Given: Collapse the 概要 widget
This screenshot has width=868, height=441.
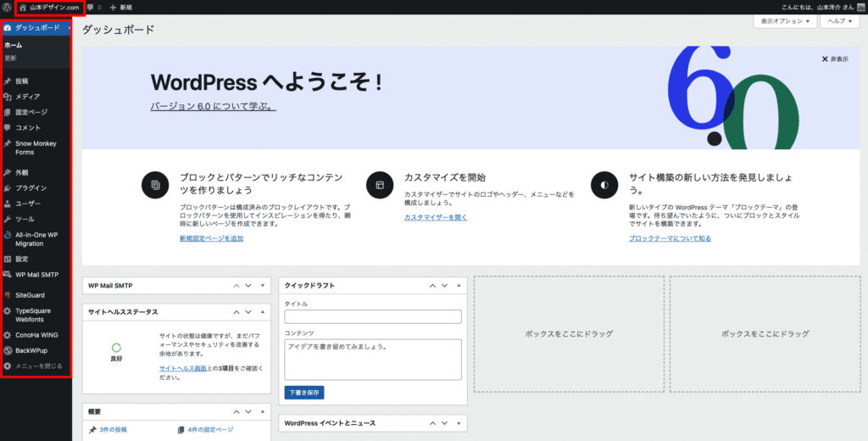Looking at the screenshot, I should pyautogui.click(x=263, y=411).
